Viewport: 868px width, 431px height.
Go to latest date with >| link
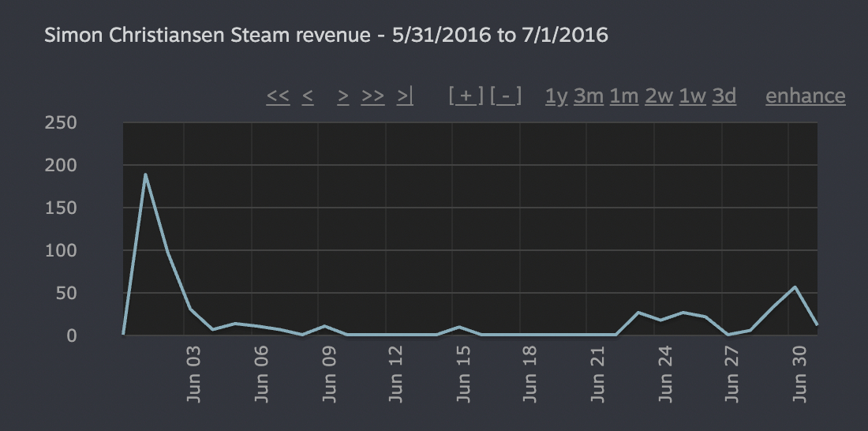(405, 96)
